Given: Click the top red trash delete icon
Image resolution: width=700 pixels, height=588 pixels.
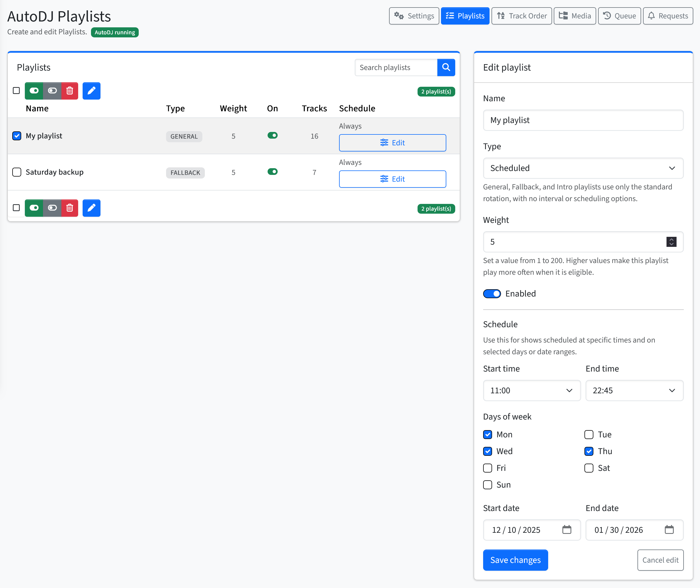Looking at the screenshot, I should (x=70, y=91).
